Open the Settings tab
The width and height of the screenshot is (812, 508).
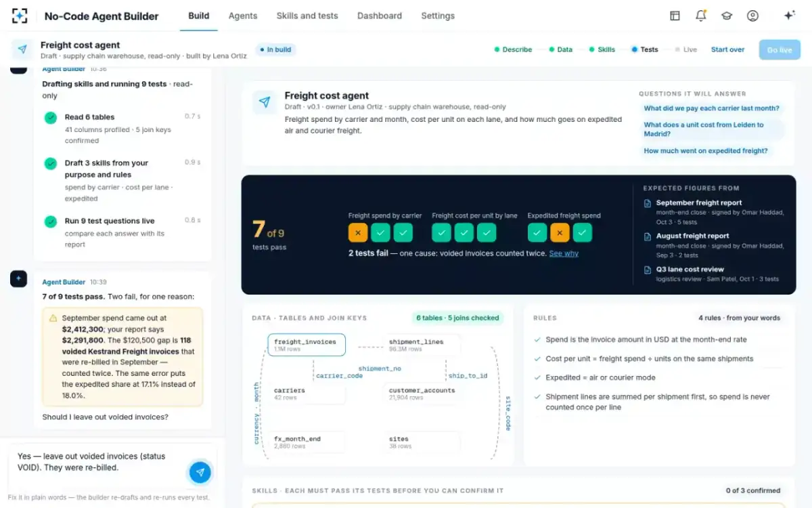click(x=438, y=16)
